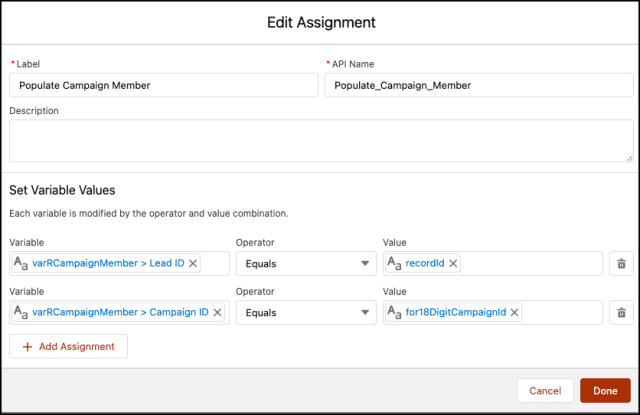This screenshot has width=640, height=415.
Task: Cancel the assignment edit
Action: pyautogui.click(x=545, y=391)
